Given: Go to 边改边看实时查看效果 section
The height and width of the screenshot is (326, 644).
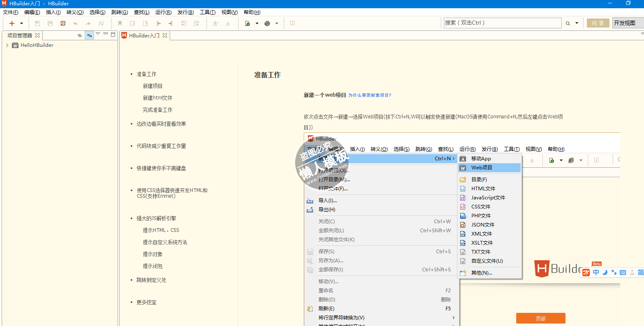Looking at the screenshot, I should [x=162, y=124].
